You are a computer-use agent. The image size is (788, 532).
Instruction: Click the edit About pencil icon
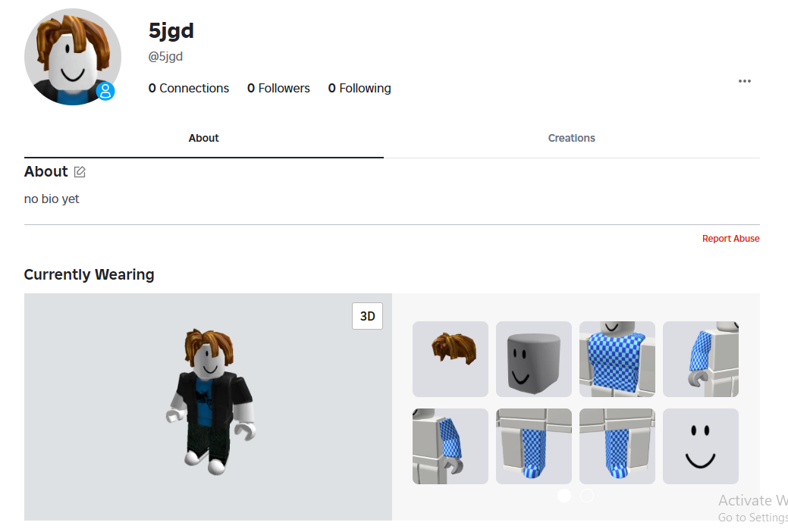click(x=80, y=172)
